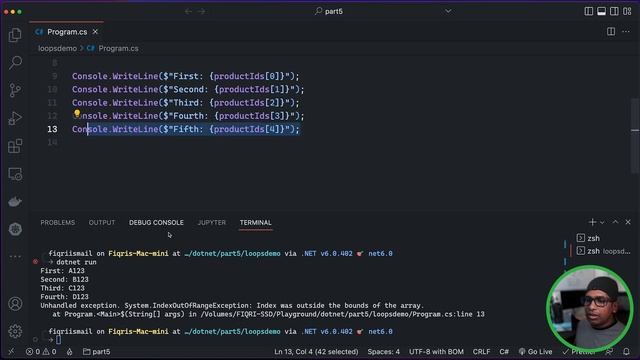Screen dimensions: 640x360
Task: Toggle the primary side bar layout
Action: pyautogui.click(x=589, y=11)
